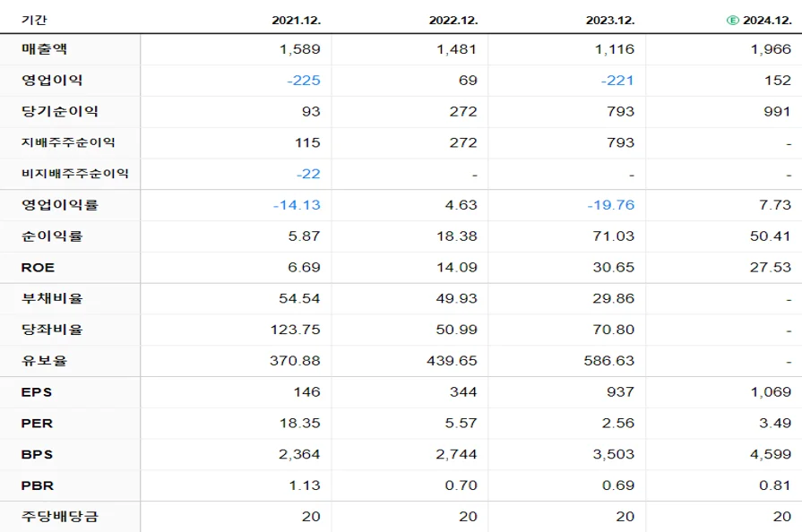Viewport: 802px width, 532px height.
Task: Click the 당기순이익 value 991
Action: point(778,112)
